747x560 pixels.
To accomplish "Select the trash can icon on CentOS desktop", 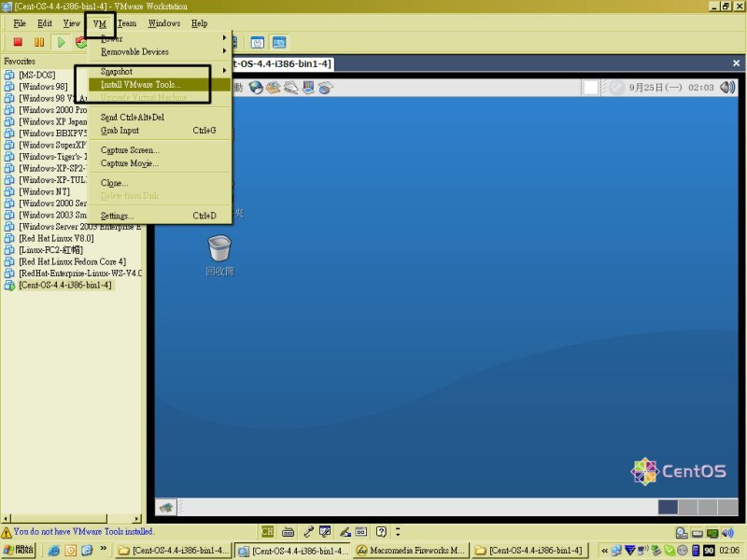I will (x=219, y=248).
